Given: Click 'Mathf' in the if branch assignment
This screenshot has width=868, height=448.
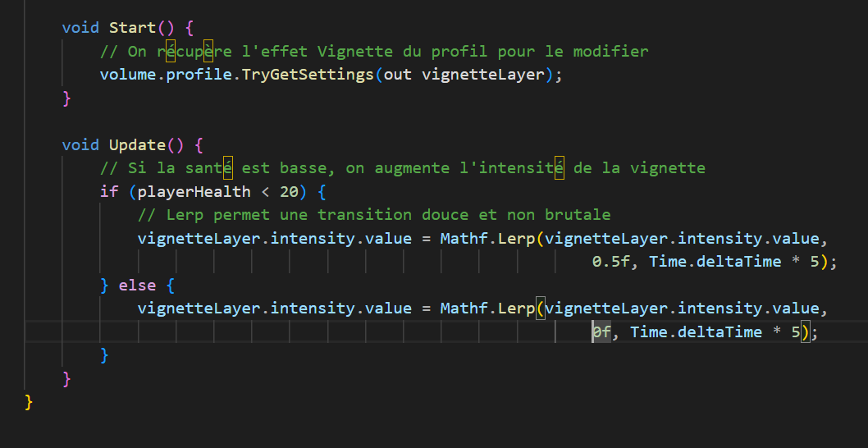Looking at the screenshot, I should coord(464,239).
